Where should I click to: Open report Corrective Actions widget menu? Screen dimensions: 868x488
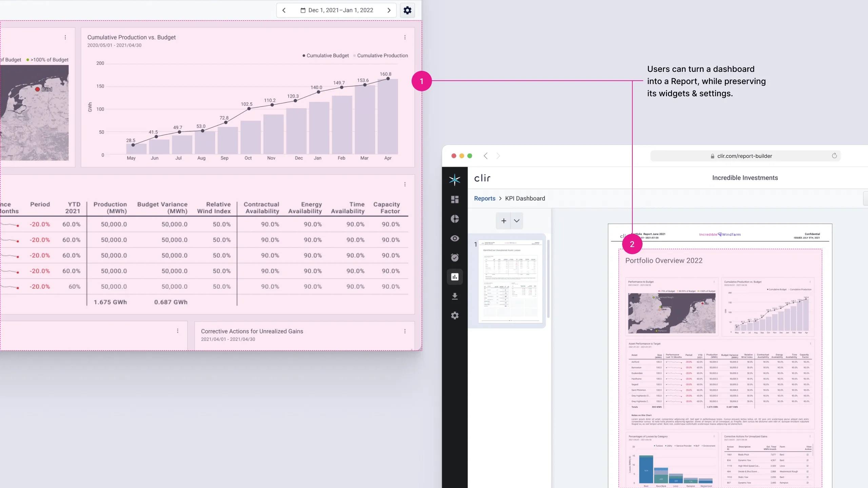click(x=810, y=436)
